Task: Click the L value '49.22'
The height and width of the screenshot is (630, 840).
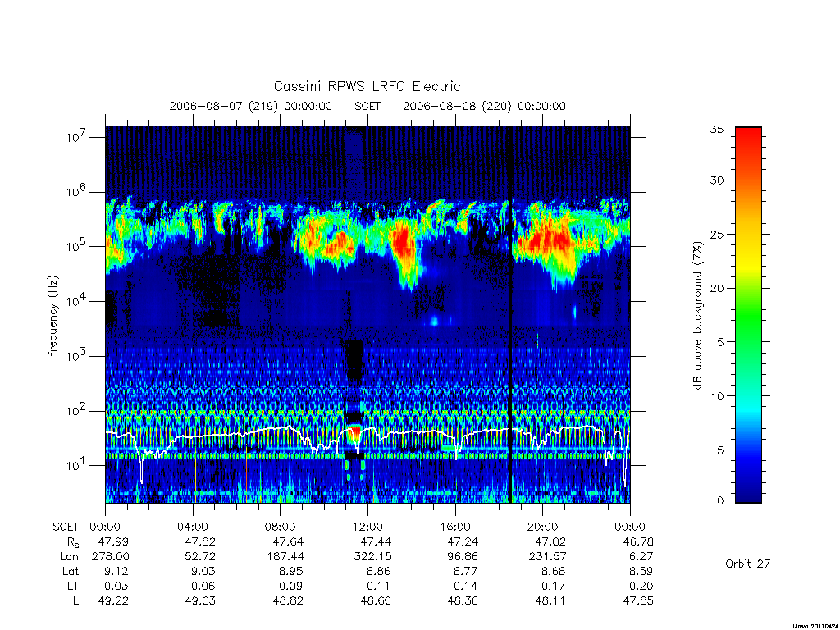Action: coord(113,601)
